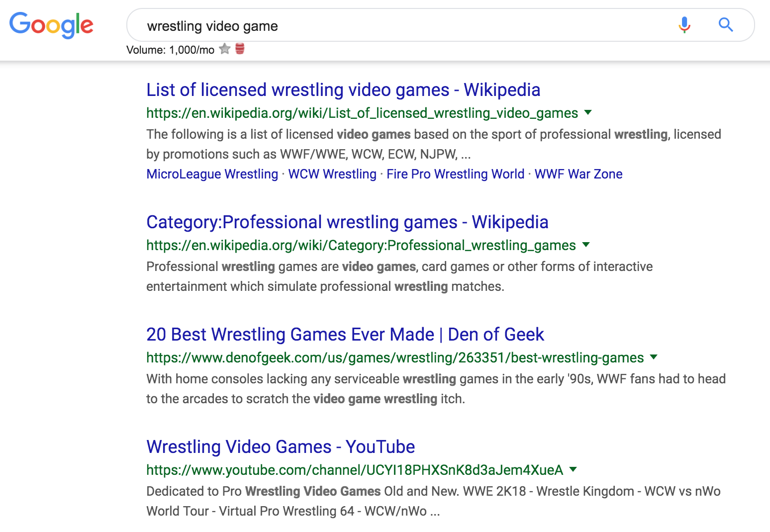Expand dropdown arrow beside youtube.com channel URL
This screenshot has width=770, height=532.
coord(573,469)
